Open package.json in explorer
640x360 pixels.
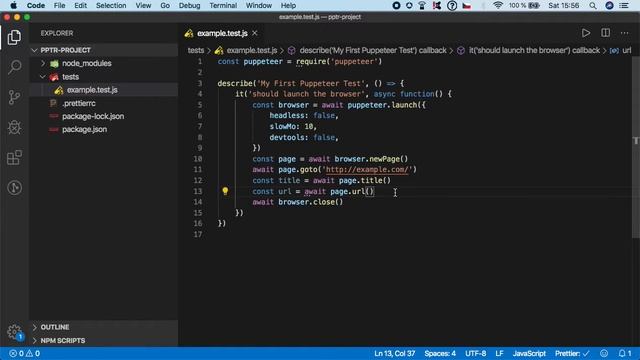pyautogui.click(x=84, y=129)
